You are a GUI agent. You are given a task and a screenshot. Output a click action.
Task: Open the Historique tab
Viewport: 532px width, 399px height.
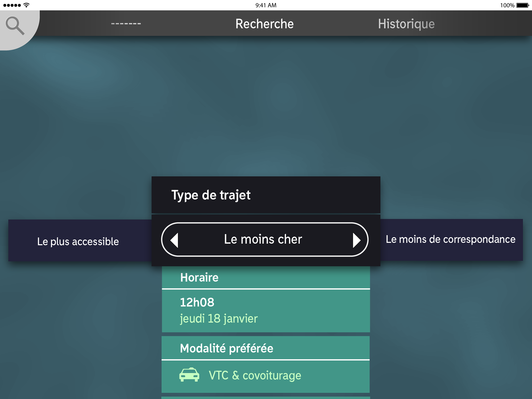pyautogui.click(x=406, y=24)
